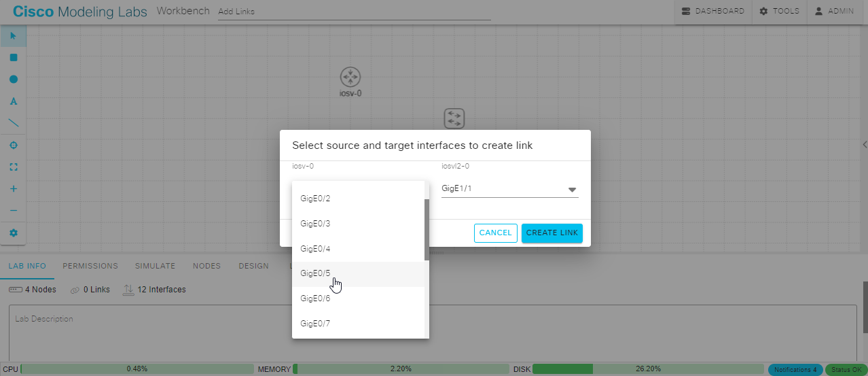Click the interface list scrollbar
Viewport: 868px width, 376px height.
427,230
